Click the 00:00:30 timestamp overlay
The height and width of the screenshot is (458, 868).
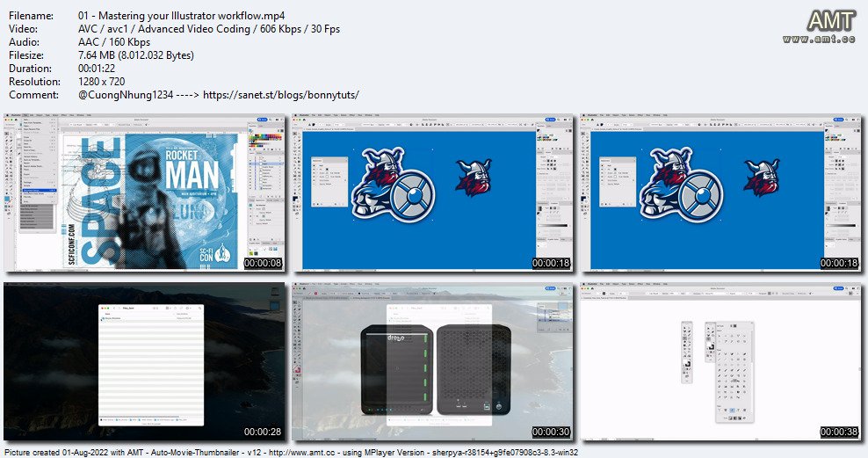click(551, 432)
